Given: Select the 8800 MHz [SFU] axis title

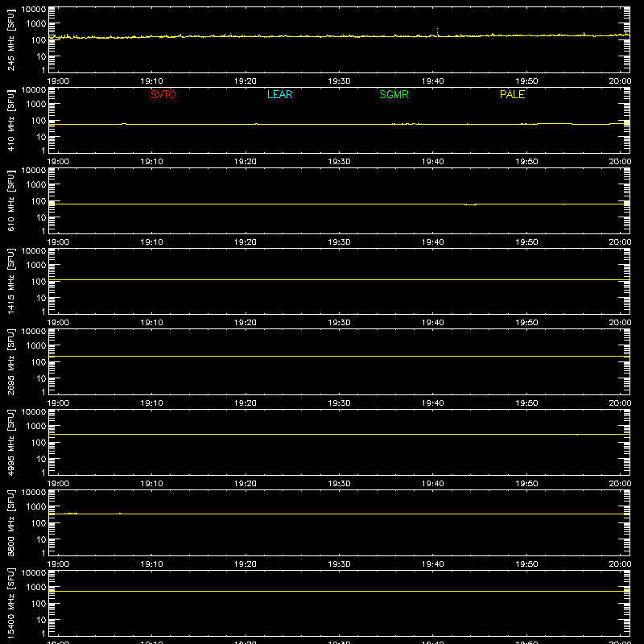Looking at the screenshot, I should pos(11,522).
